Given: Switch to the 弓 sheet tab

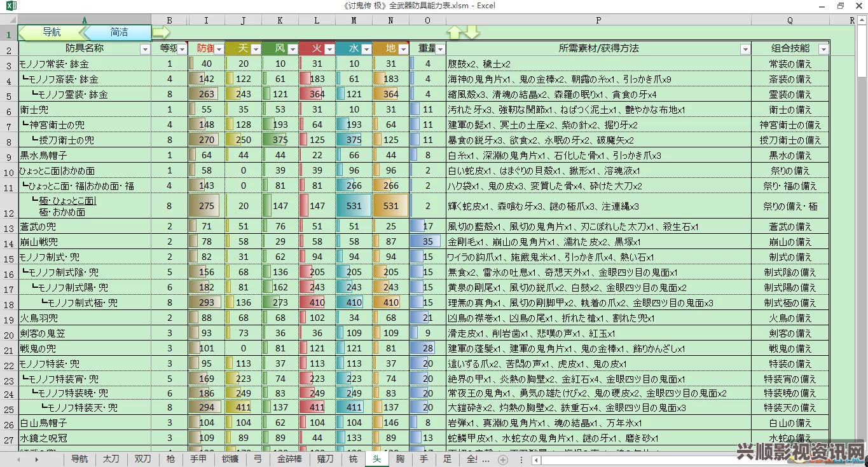Looking at the screenshot, I should [258, 459].
